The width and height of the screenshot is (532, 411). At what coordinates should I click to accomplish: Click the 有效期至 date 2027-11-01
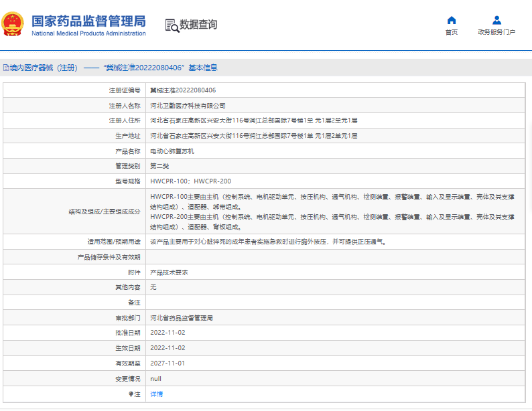pyautogui.click(x=168, y=363)
